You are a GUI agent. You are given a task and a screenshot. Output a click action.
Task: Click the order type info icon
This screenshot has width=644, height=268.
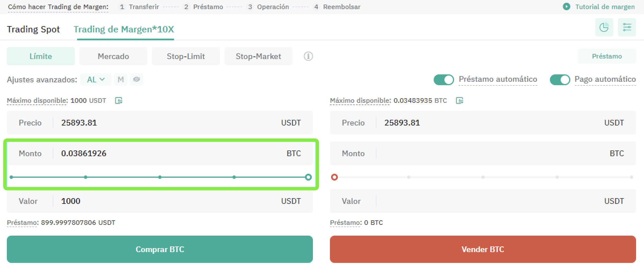tap(308, 56)
